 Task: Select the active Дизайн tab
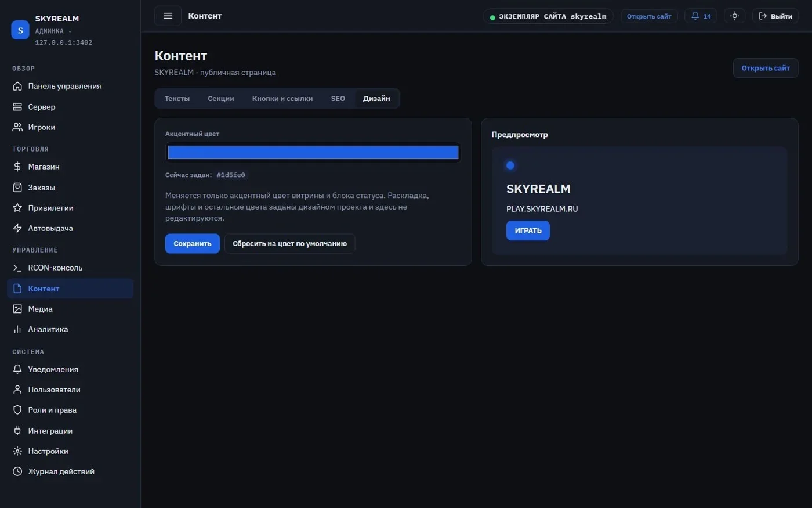[x=376, y=99]
